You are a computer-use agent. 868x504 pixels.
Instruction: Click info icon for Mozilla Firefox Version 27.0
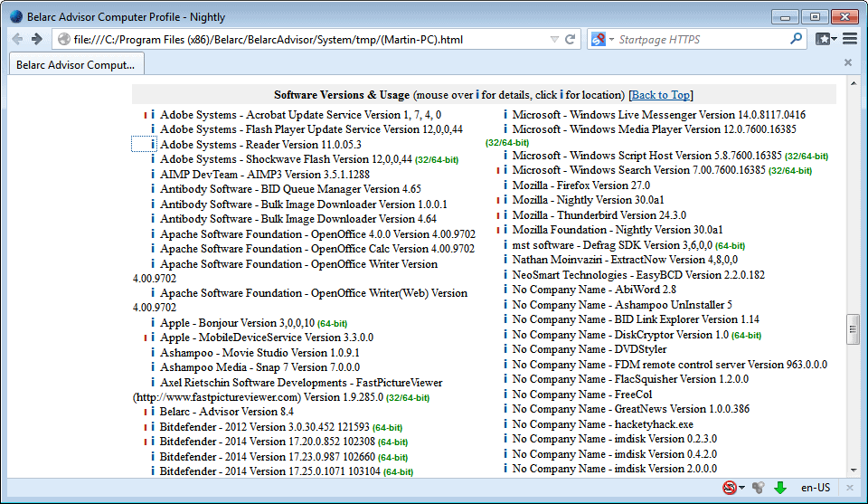(505, 185)
